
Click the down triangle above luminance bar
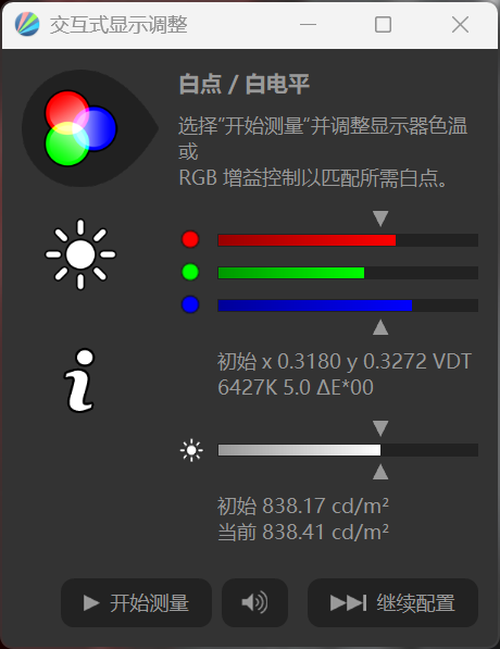click(x=380, y=428)
